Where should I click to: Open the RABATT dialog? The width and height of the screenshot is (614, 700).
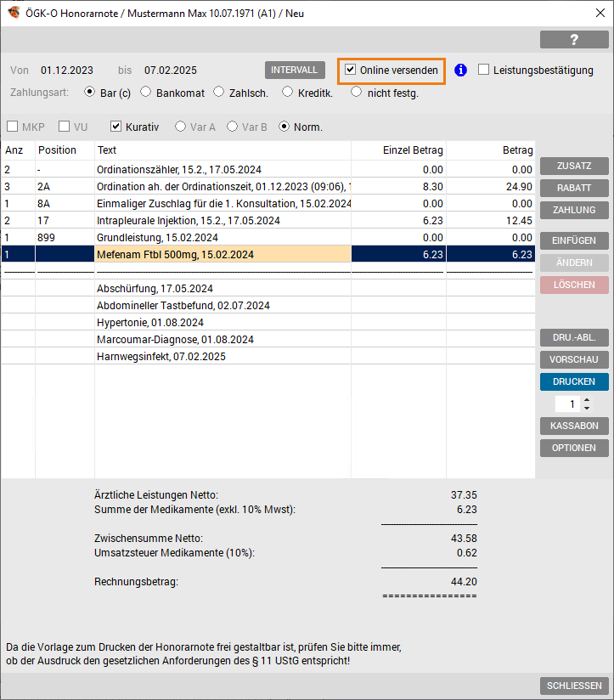pyautogui.click(x=574, y=188)
